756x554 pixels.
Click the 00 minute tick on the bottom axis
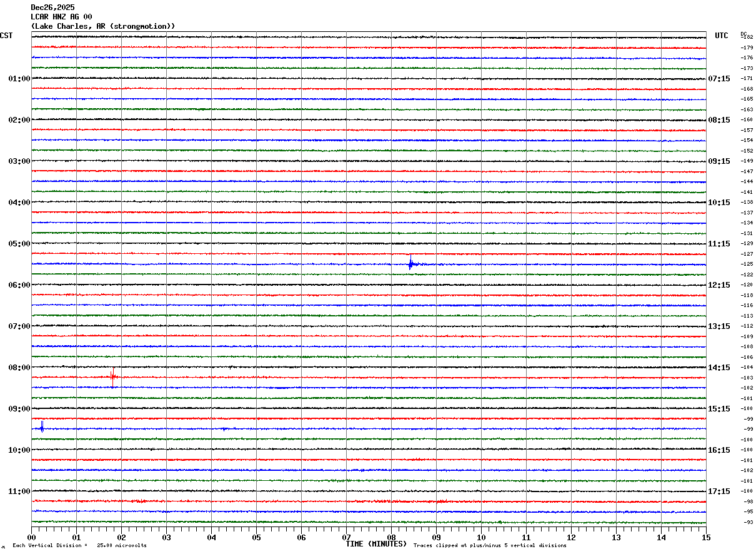point(31,537)
